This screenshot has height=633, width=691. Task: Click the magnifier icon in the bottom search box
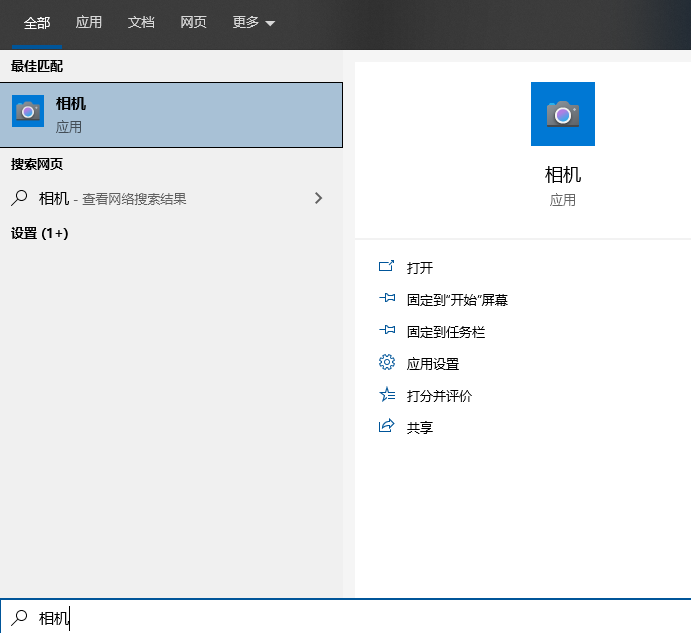19,618
